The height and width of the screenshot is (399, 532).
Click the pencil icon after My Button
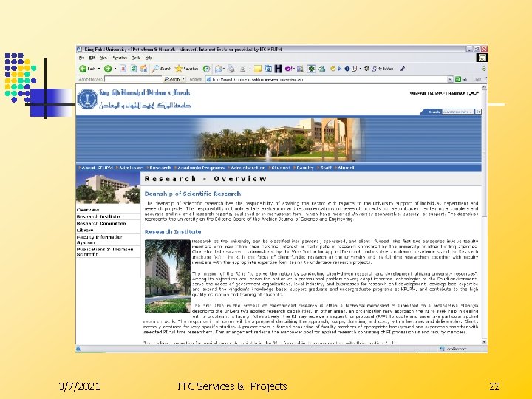point(403,69)
